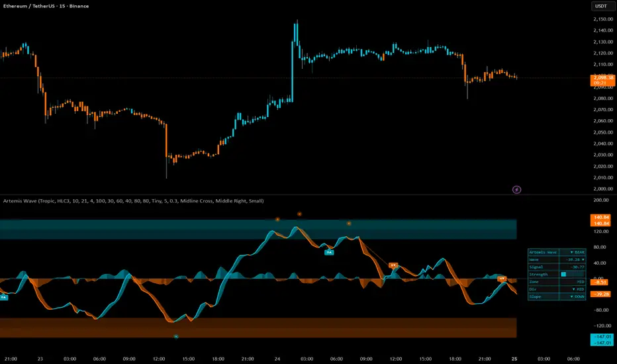The height and width of the screenshot is (364, 617).
Task: Click the orange -39.28 wave value label
Action: (601, 294)
